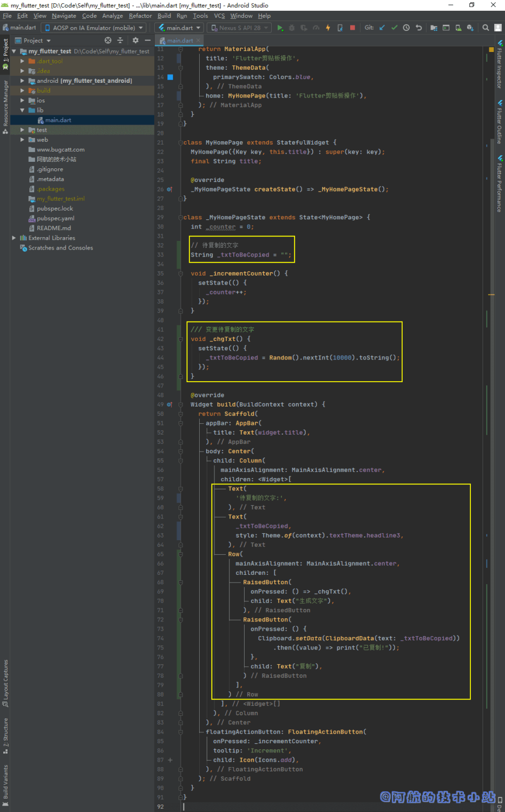Image resolution: width=505 pixels, height=812 pixels.
Task: Open Git history clock icon
Action: 406,28
